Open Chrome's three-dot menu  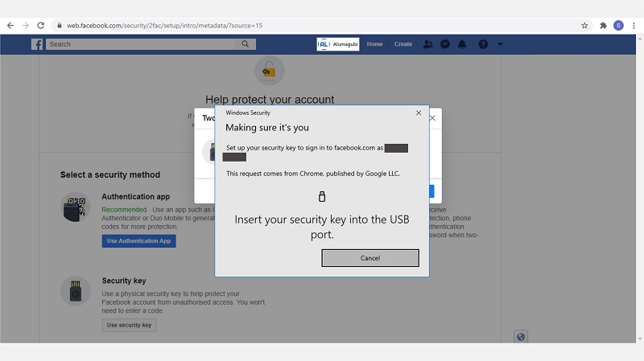tap(634, 26)
